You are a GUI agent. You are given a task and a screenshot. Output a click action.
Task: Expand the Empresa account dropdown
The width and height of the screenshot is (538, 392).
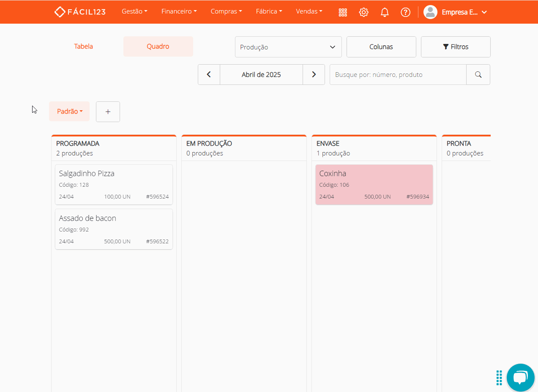coord(464,12)
